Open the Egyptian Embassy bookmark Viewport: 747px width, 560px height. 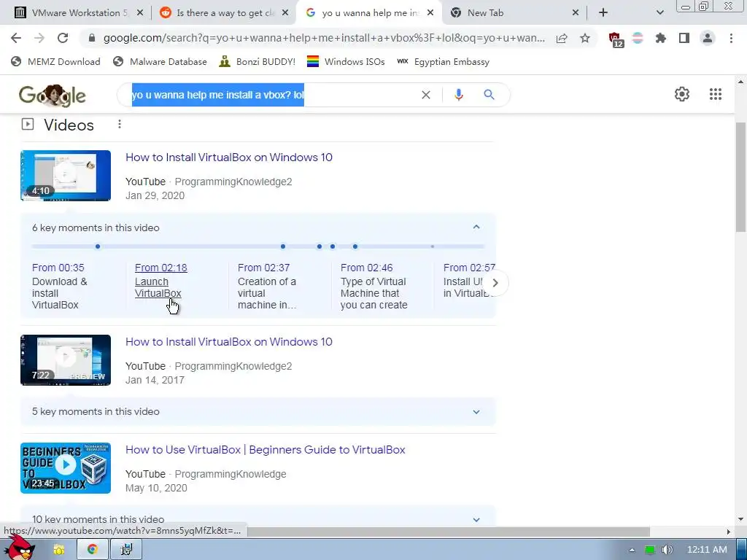pos(443,61)
